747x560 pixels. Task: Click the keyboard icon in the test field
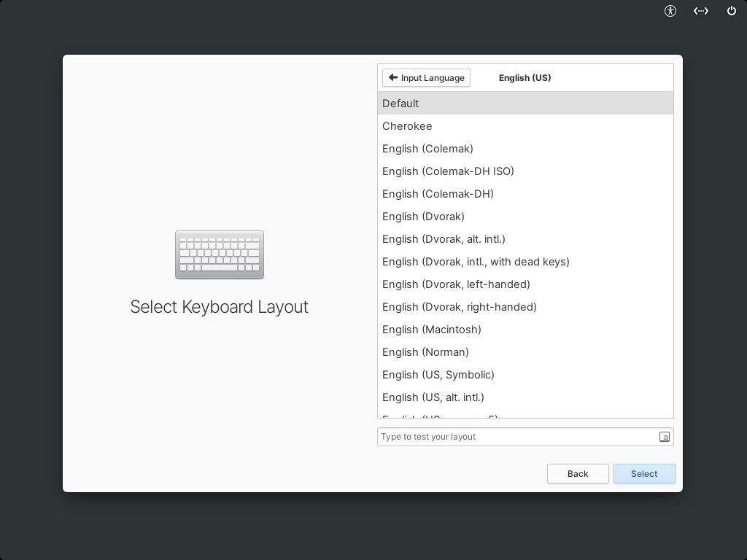(x=664, y=437)
